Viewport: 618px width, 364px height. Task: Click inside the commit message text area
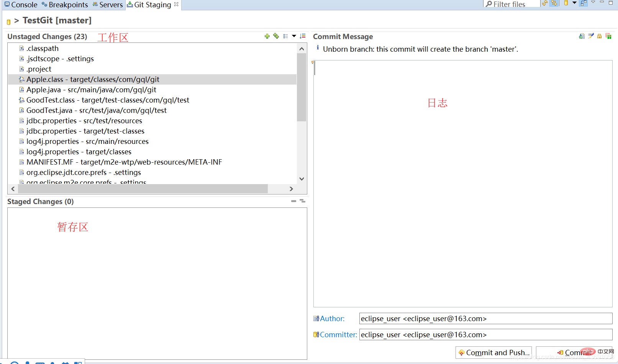point(463,184)
